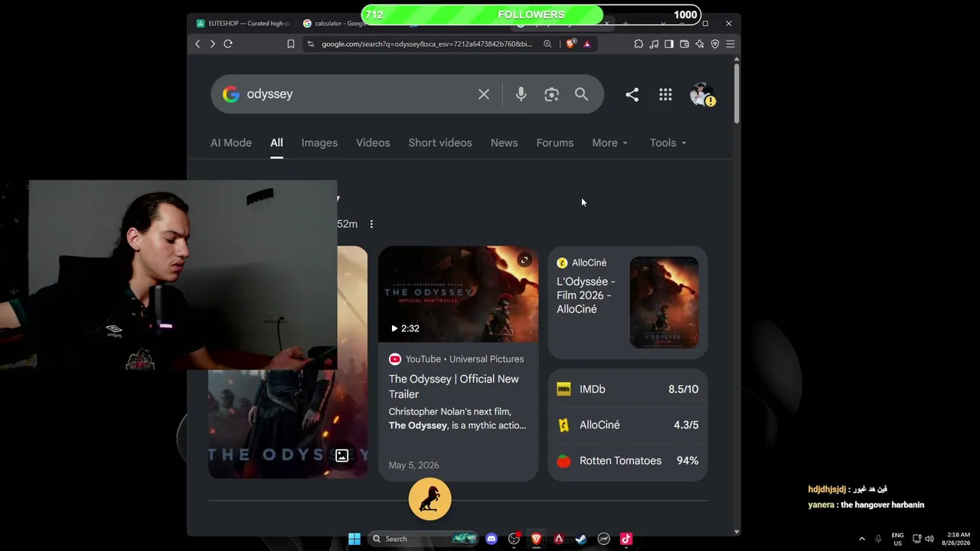This screenshot has height=551, width=980.
Task: Click the Google logo in search box
Action: click(230, 94)
